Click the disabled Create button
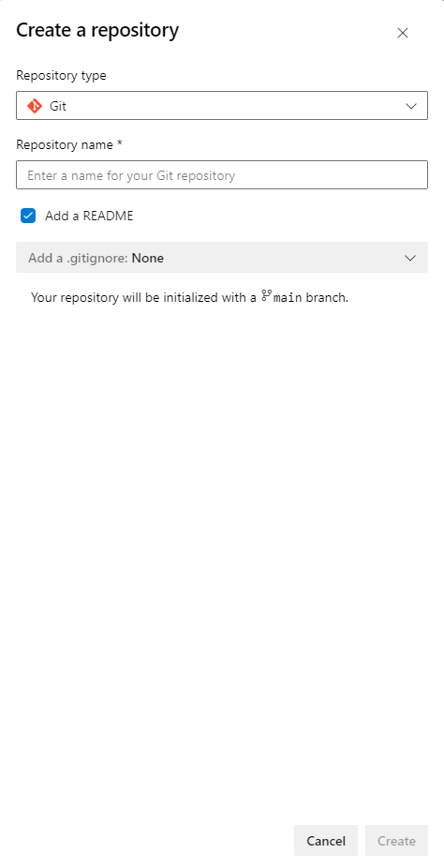Image resolution: width=444 pixels, height=868 pixels. point(396,841)
